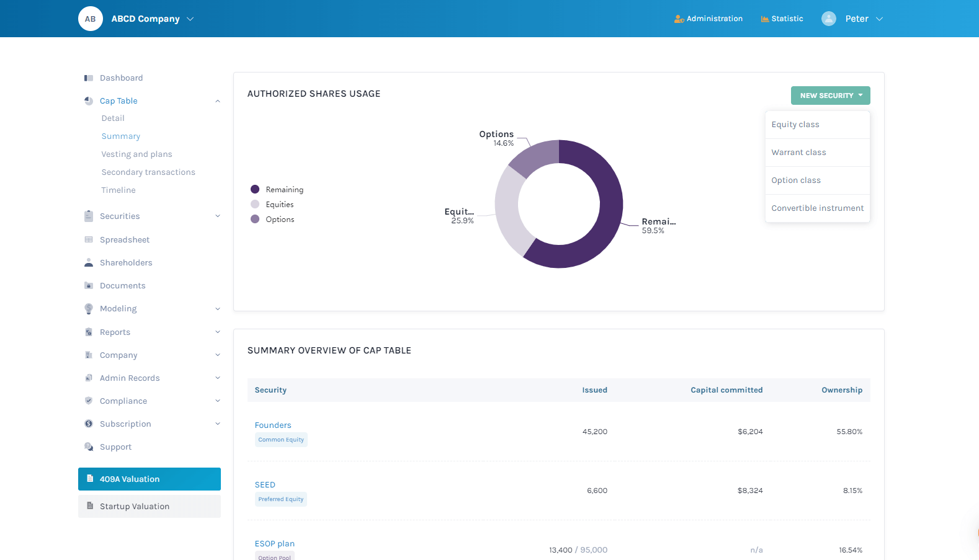Choose Convertible instrument menu entry
Image resolution: width=979 pixels, height=560 pixels.
(818, 208)
